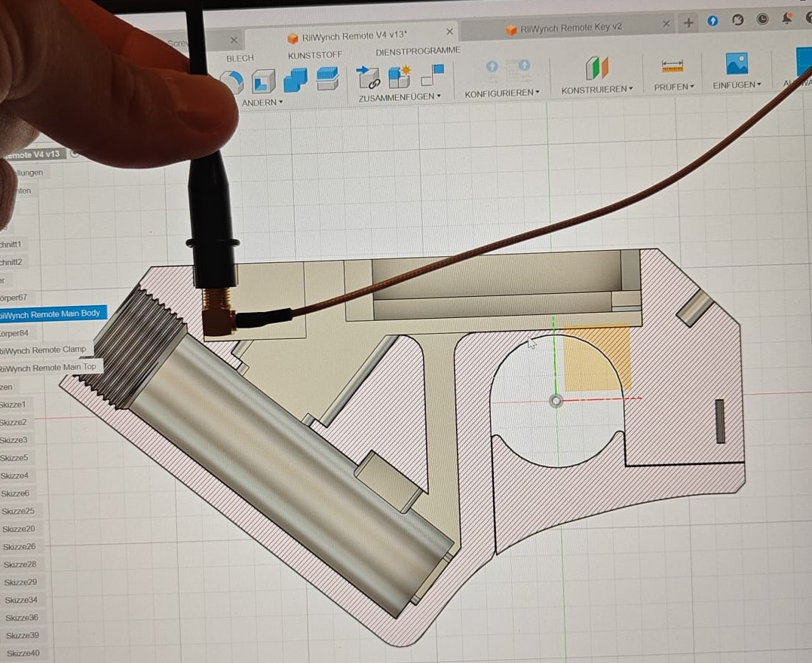Select Skizze1 in the browser tree
812x663 pixels.
[x=12, y=405]
